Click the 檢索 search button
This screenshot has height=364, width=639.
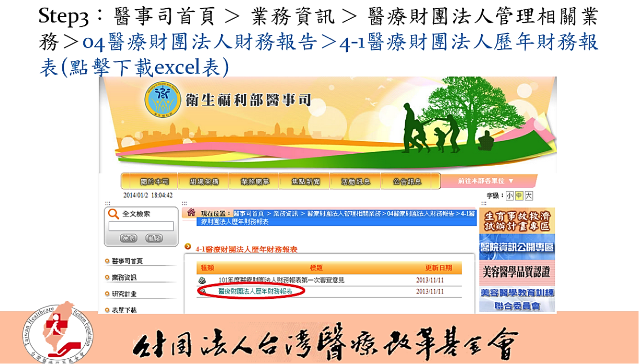point(128,238)
